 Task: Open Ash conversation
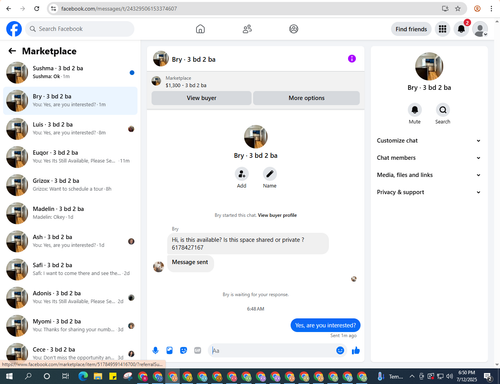[x=70, y=241]
